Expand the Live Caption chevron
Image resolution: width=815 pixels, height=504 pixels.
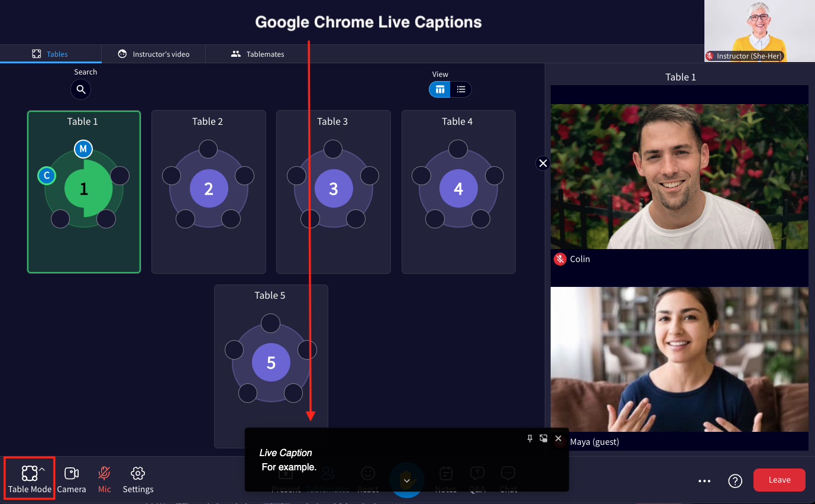[407, 480]
